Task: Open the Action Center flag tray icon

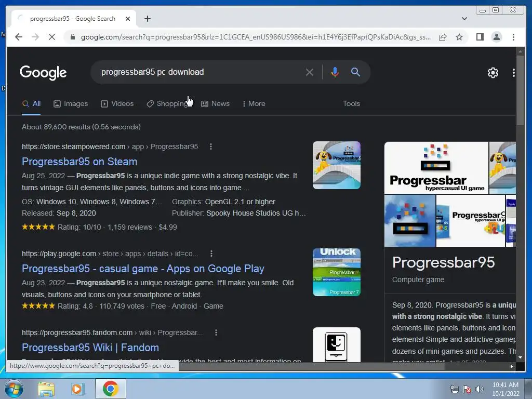Action: point(467,389)
